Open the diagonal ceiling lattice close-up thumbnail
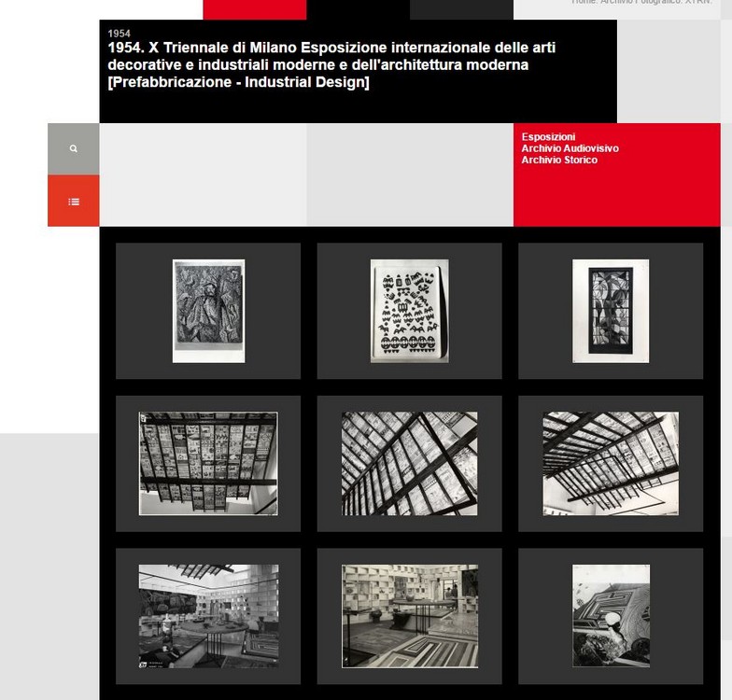Viewport: 732px width, 700px height. (x=409, y=464)
